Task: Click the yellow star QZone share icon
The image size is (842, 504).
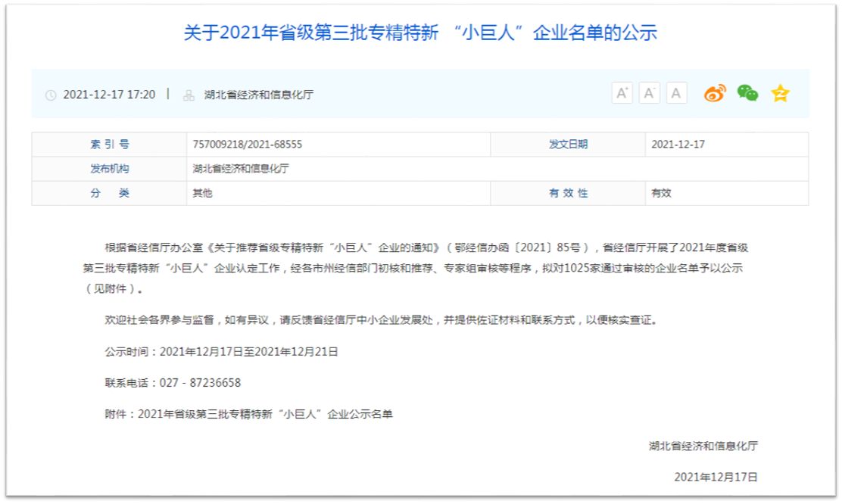Action: coord(780,93)
